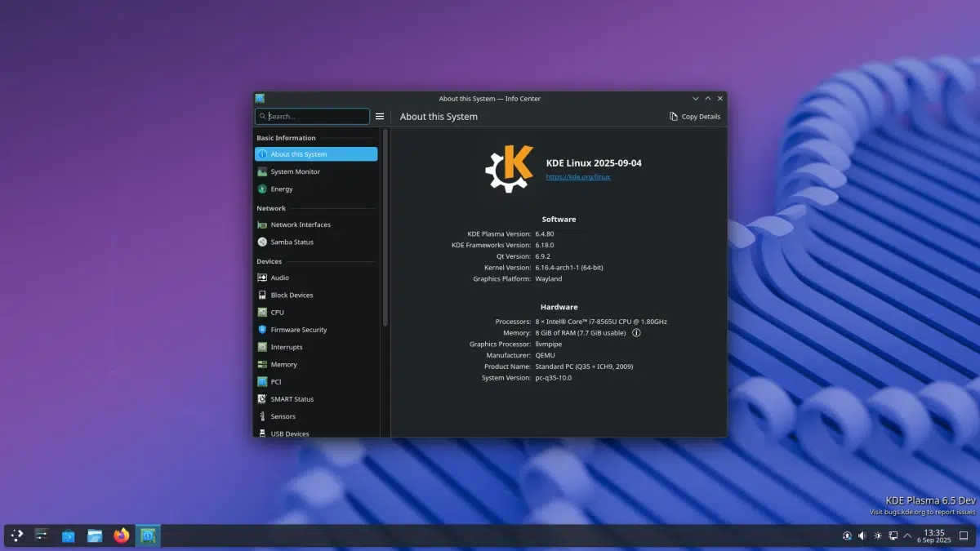Open the Memory information page
Viewport: 980px width, 551px height.
316,364
